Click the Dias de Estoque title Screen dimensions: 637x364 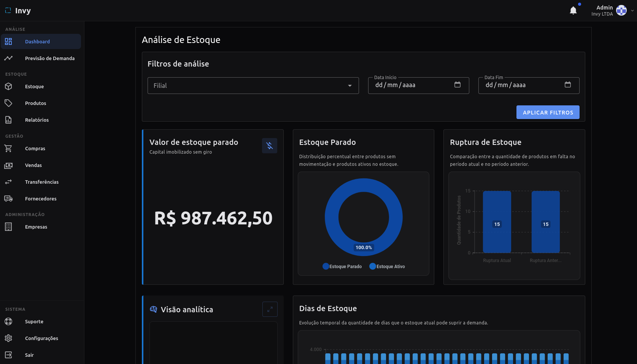pyautogui.click(x=328, y=308)
